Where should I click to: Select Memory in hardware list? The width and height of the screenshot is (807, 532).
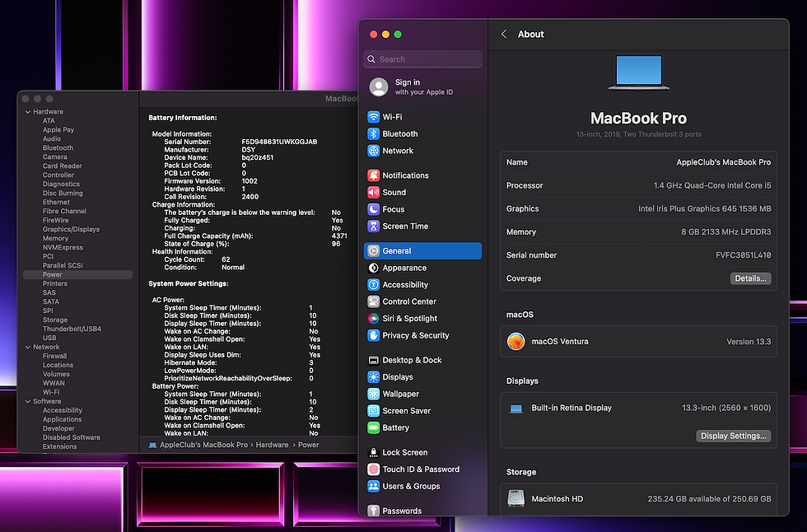click(x=56, y=238)
